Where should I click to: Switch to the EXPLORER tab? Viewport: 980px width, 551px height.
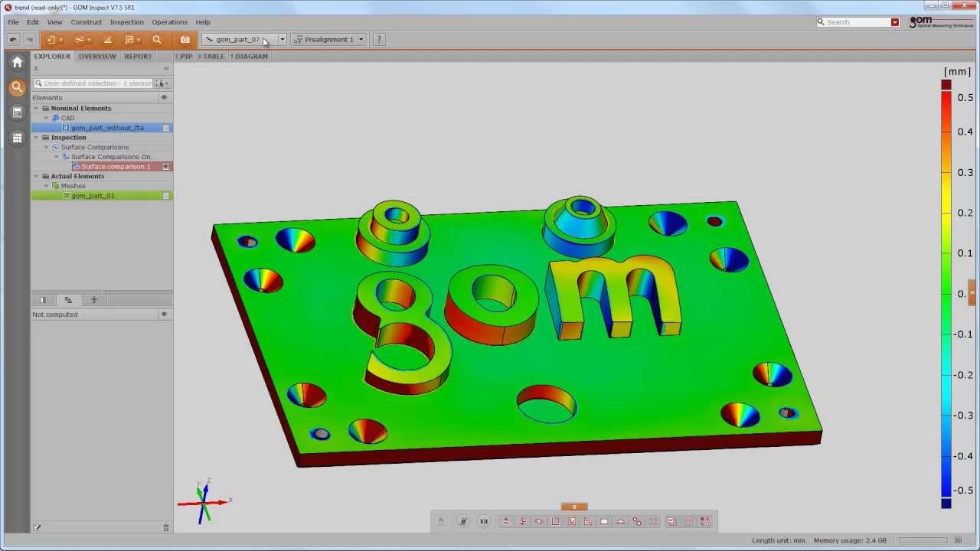pyautogui.click(x=52, y=57)
